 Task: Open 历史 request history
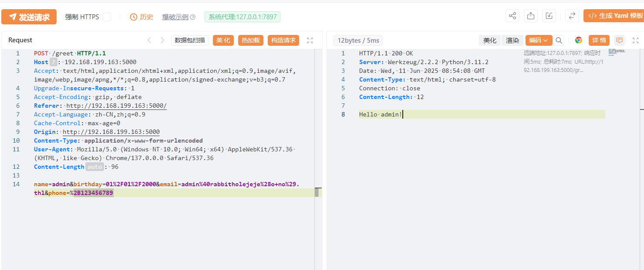(x=142, y=17)
